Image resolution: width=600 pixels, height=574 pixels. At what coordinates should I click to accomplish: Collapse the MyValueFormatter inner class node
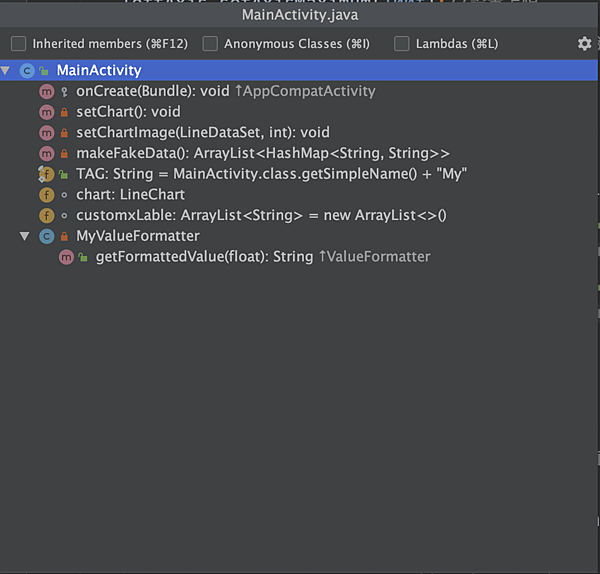24,236
